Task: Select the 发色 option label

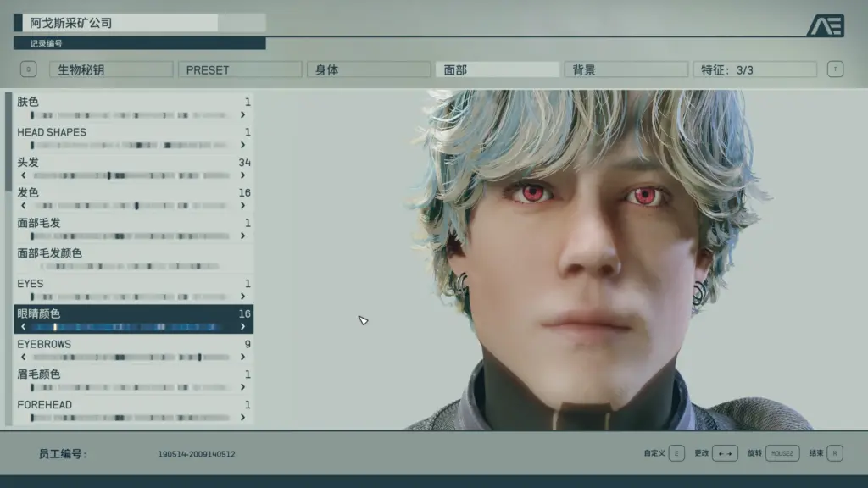Action: pos(28,192)
